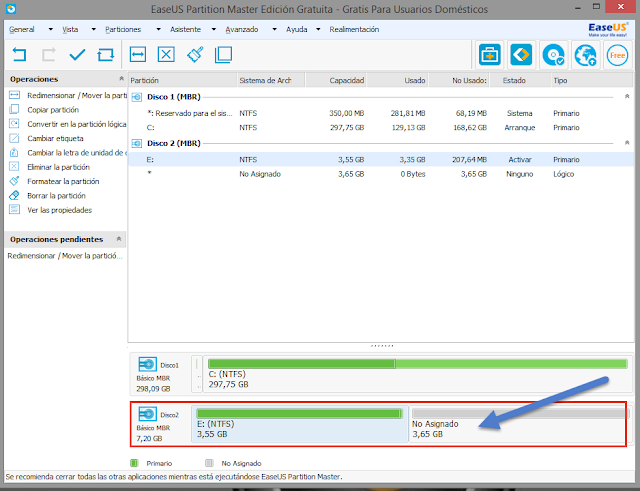Apply pending operations with checkmark icon
This screenshot has height=491, width=640.
pos(77,54)
